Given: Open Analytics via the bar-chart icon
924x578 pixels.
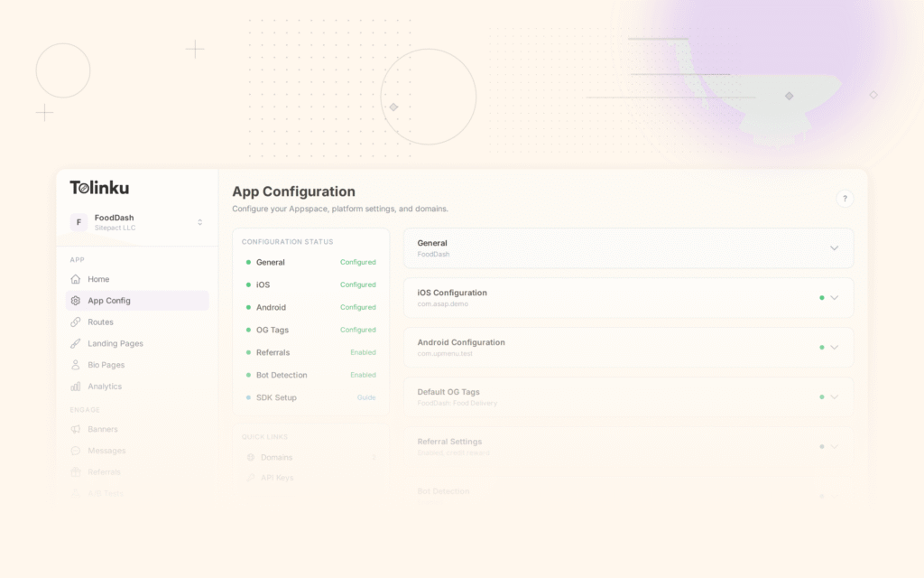Looking at the screenshot, I should pos(76,386).
